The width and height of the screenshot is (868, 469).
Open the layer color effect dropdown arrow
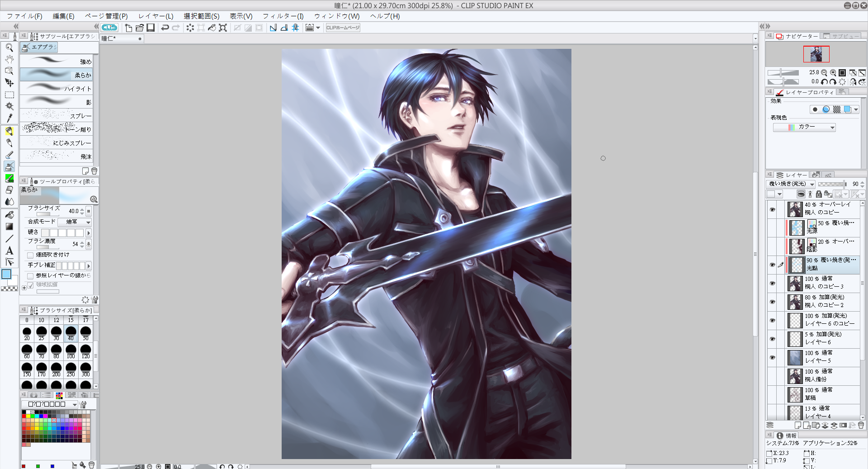856,109
